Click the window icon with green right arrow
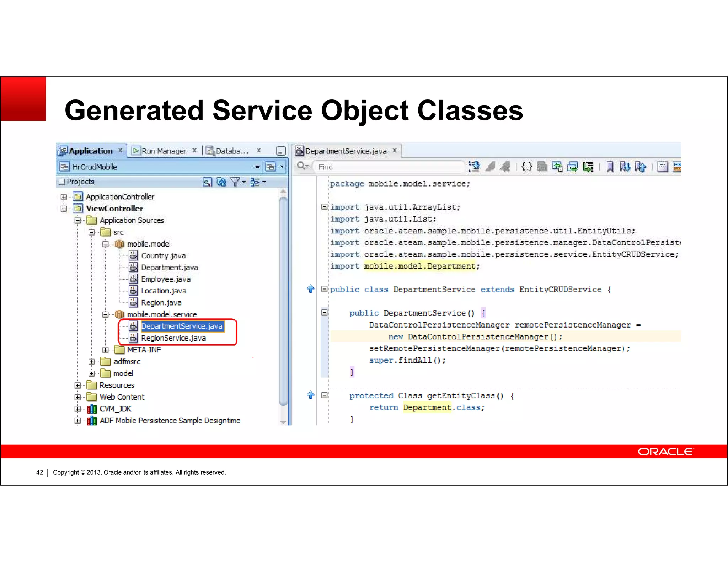The image size is (728, 562). (x=573, y=166)
